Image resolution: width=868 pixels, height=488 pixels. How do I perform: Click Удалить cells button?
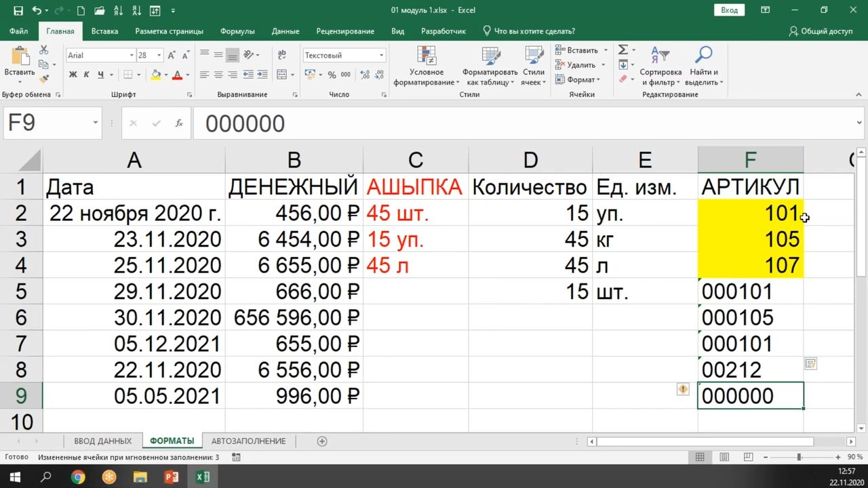click(x=576, y=65)
